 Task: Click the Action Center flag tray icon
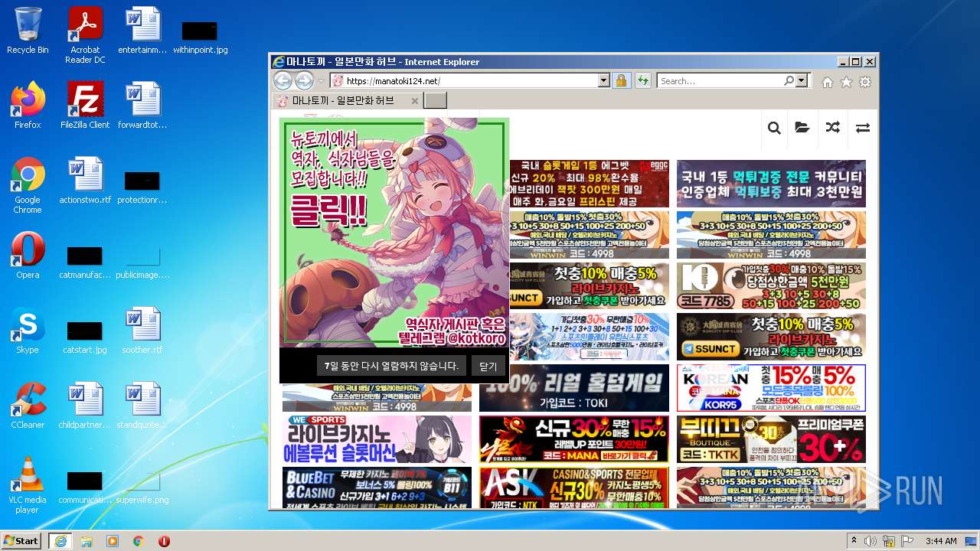908,541
